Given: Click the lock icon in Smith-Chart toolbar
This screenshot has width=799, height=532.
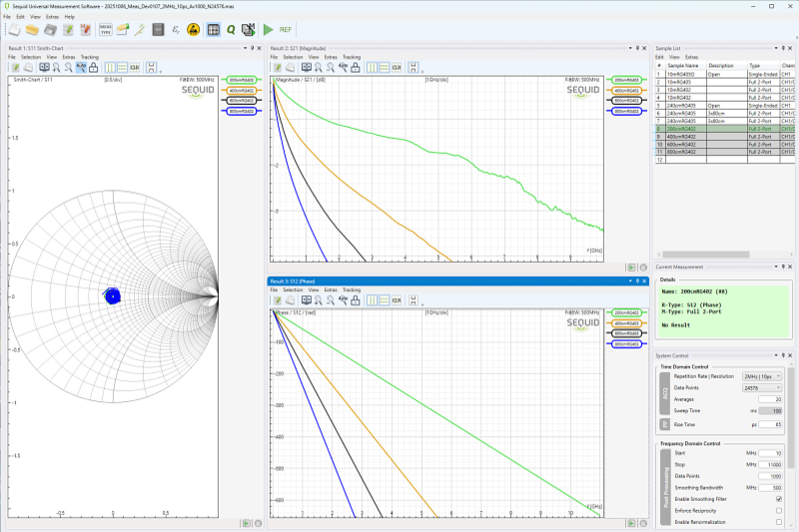Looking at the screenshot, I should pos(94,68).
